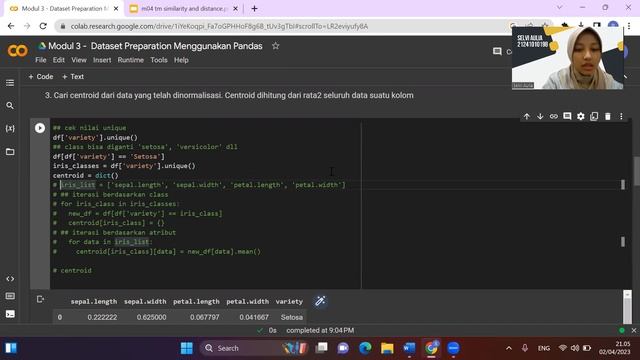Screen dimensions: 640x360
Task: Open Word from taskbar
Action: tap(409, 348)
